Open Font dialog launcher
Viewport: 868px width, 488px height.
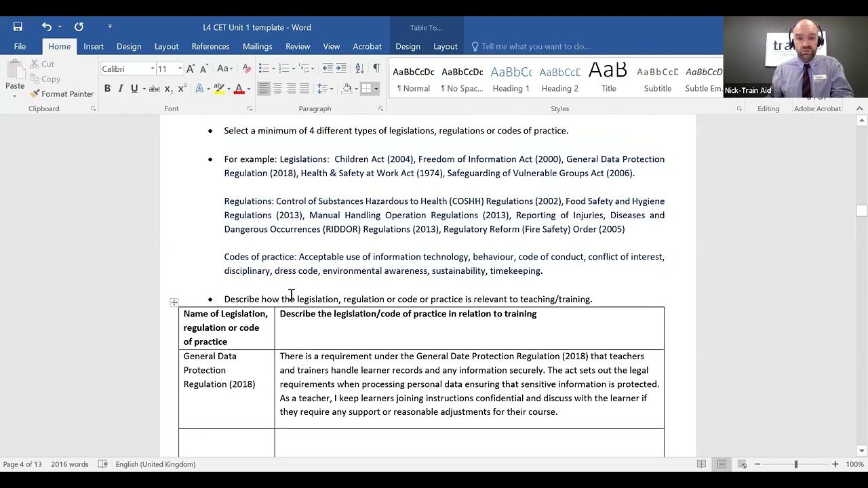(250, 108)
